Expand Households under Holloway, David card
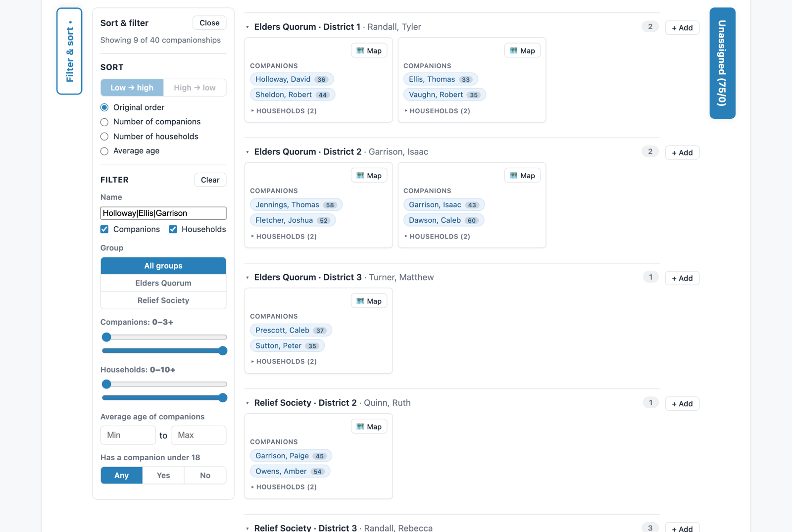 click(284, 111)
